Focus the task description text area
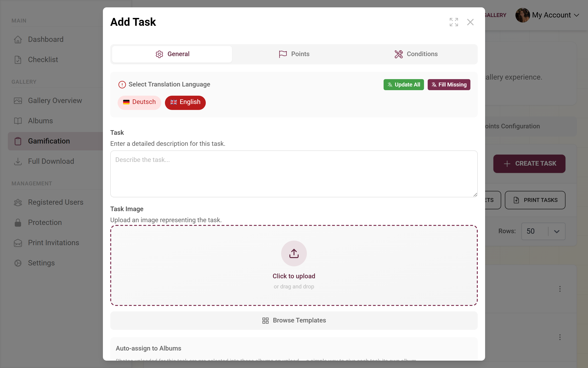Viewport: 588px width, 368px height. 294,174
